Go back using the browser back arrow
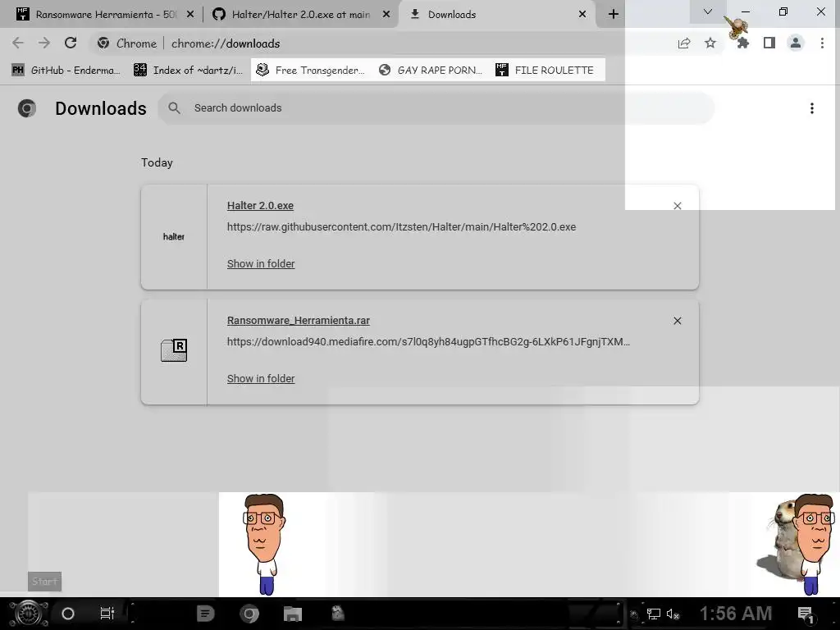This screenshot has width=840, height=630. [18, 43]
